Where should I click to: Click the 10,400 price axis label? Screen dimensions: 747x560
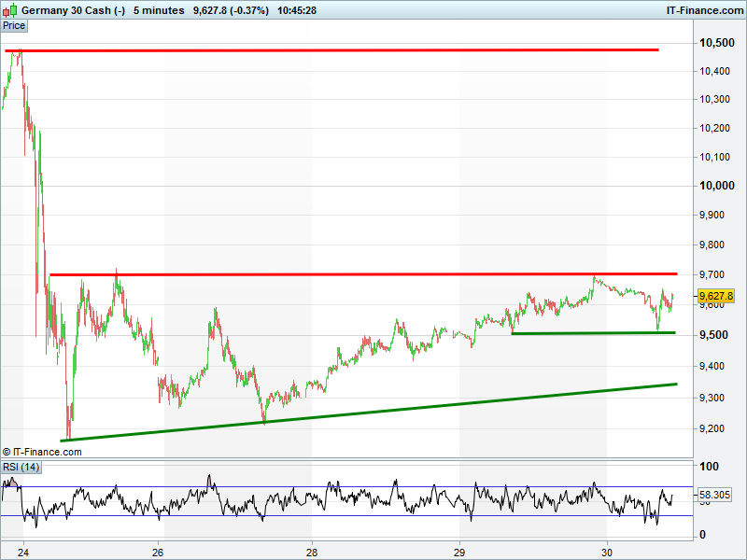714,72
